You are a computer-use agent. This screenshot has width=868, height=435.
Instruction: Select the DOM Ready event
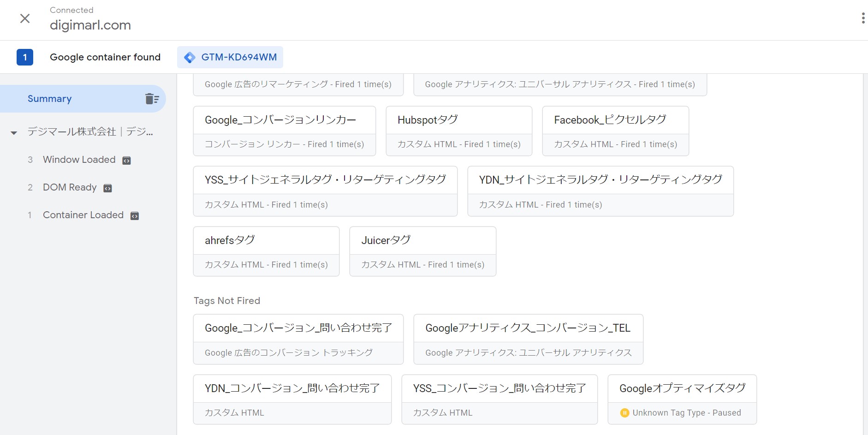pos(70,187)
